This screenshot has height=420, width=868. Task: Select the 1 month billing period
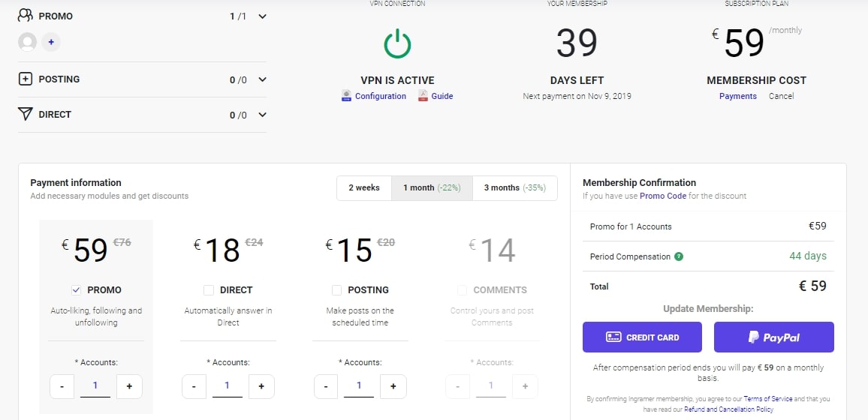432,188
